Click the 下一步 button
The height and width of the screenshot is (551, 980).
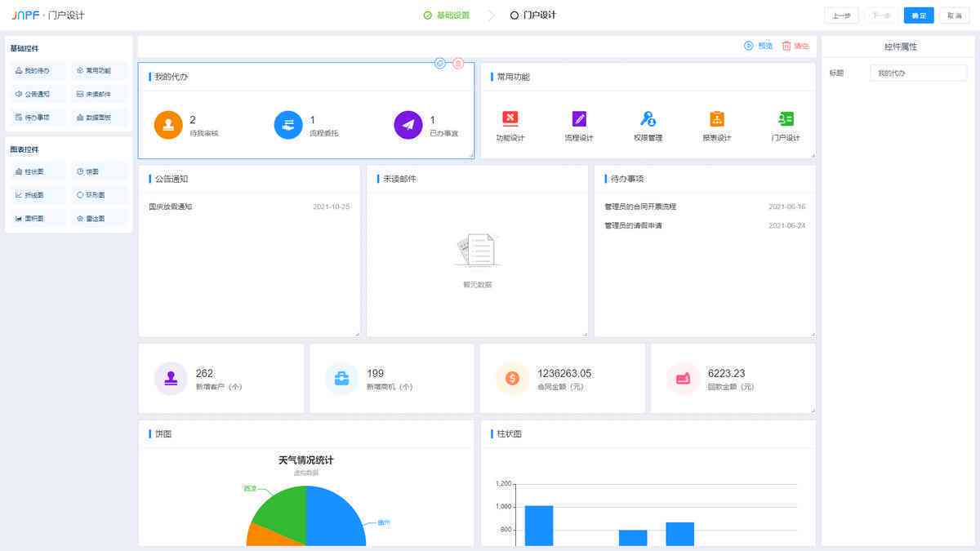point(881,16)
